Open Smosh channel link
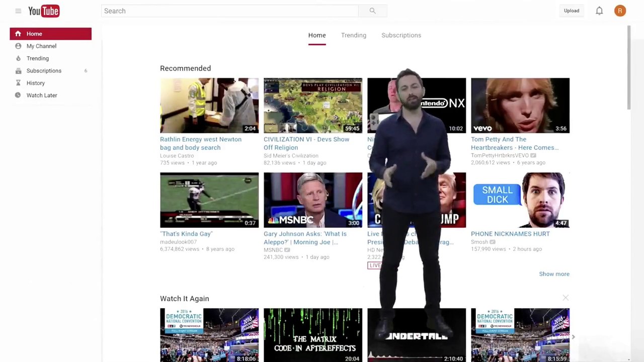Screen dimensions: 644x362 coord(479,242)
